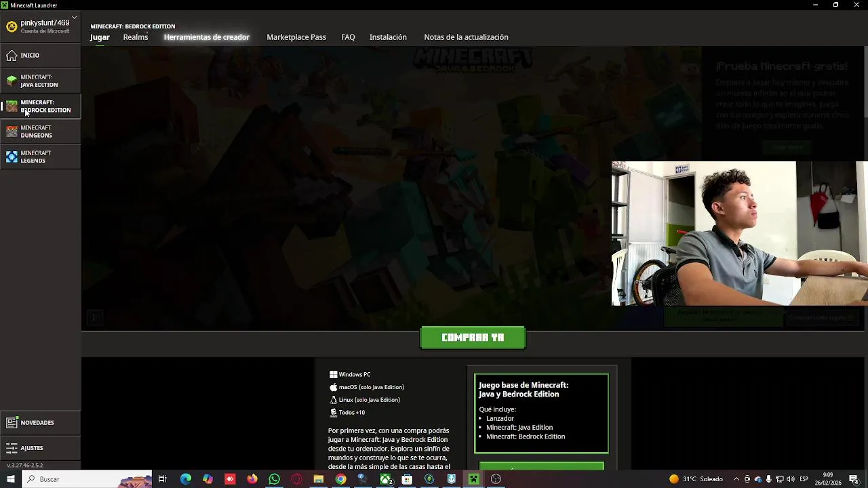Open the volume speaker tray icon
The height and width of the screenshot is (488, 868).
[791, 479]
